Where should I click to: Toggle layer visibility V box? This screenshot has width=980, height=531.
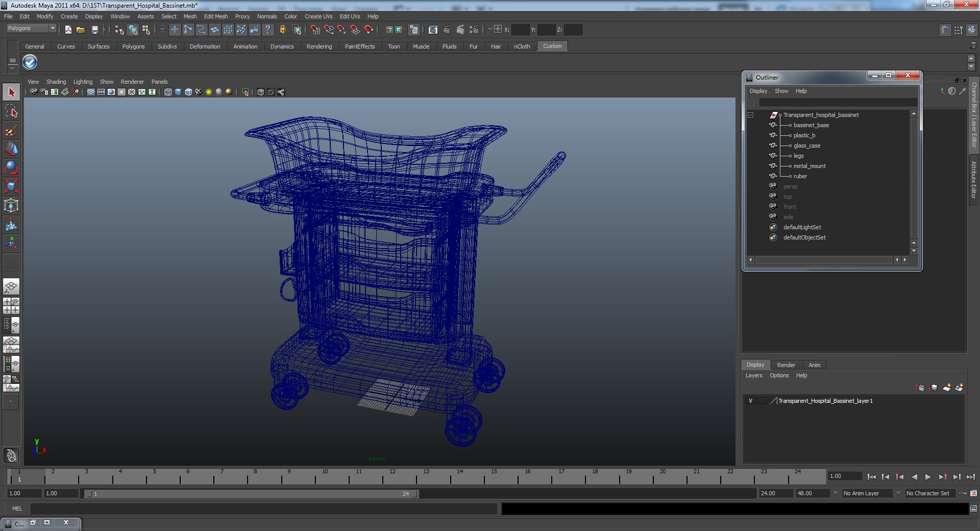pos(750,401)
